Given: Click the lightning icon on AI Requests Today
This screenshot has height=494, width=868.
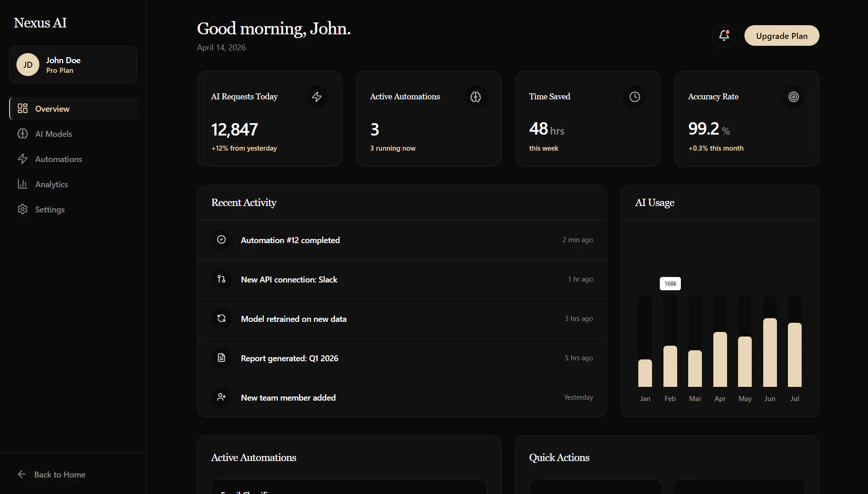Looking at the screenshot, I should [317, 97].
